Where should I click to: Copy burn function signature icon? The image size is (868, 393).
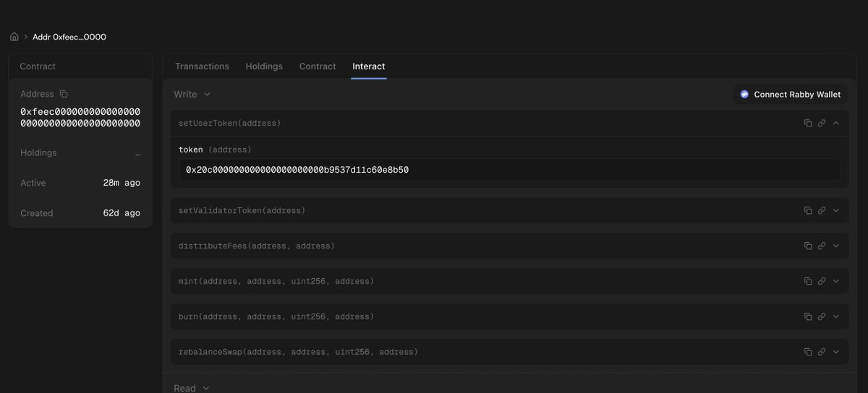point(808,316)
